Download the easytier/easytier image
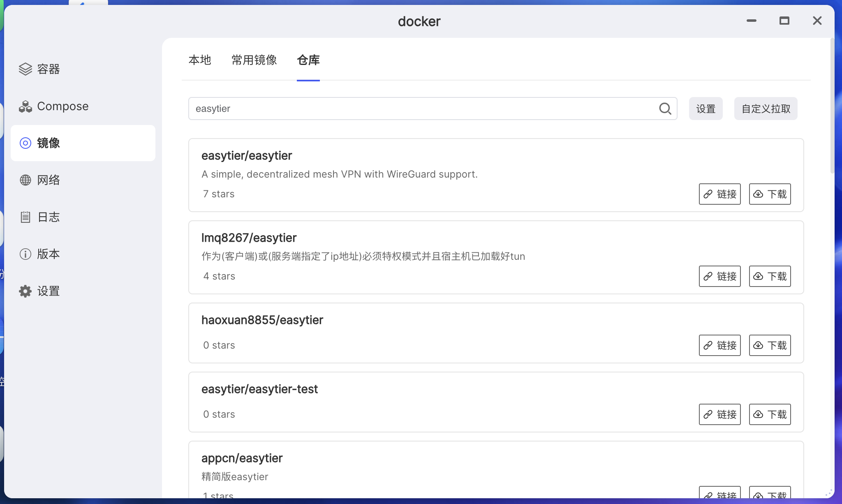Screen dimensions: 842x504 [x=770, y=194]
